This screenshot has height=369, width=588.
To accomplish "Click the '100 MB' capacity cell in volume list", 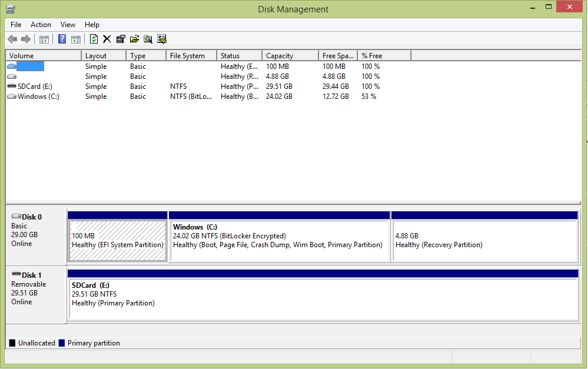I will pyautogui.click(x=277, y=67).
